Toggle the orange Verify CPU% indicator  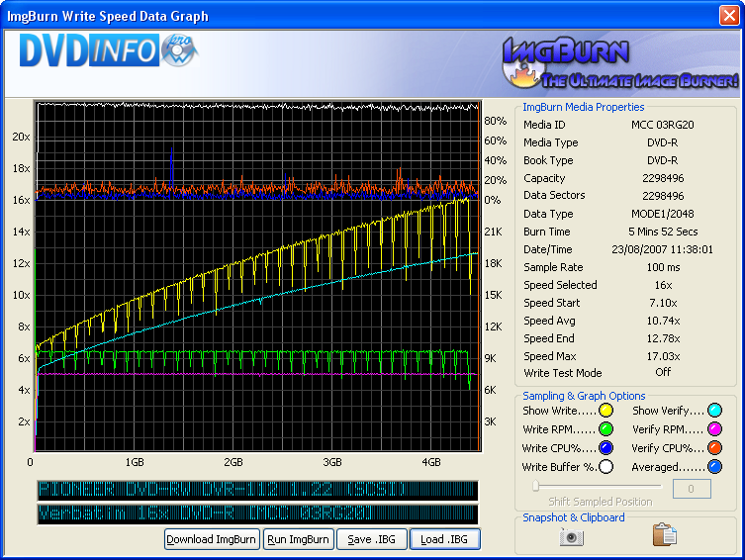coord(714,447)
